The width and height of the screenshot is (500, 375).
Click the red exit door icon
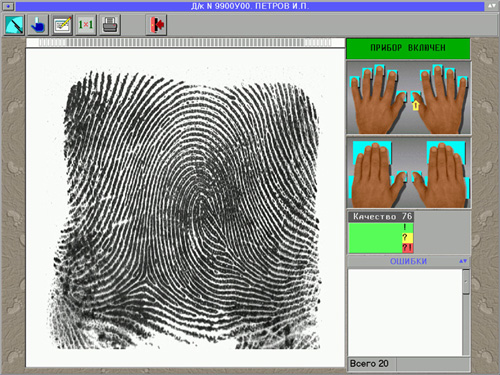point(156,25)
